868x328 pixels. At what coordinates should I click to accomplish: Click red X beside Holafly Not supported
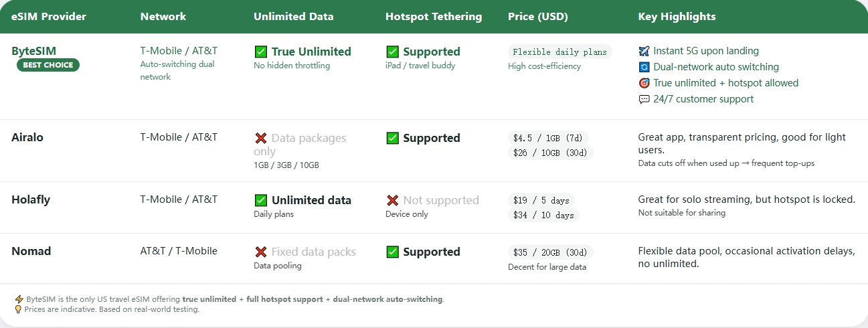pyautogui.click(x=393, y=200)
